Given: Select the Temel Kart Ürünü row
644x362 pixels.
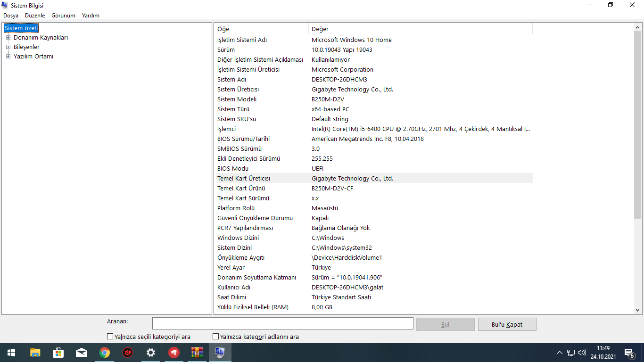Looking at the screenshot, I should (x=374, y=189).
